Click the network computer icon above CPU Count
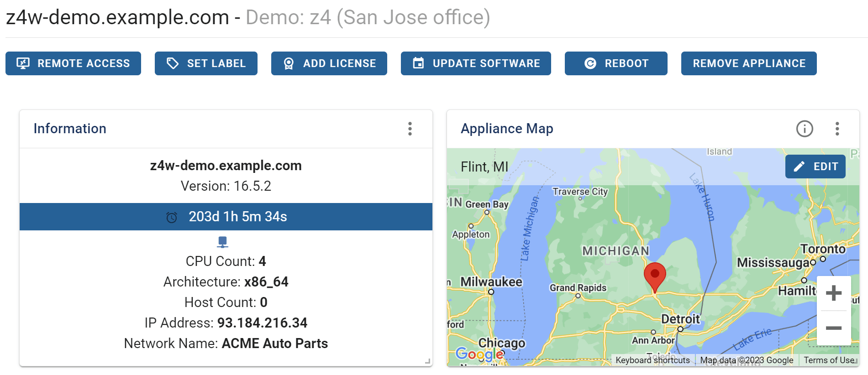Viewport: 868px width, 375px height. pos(222,242)
